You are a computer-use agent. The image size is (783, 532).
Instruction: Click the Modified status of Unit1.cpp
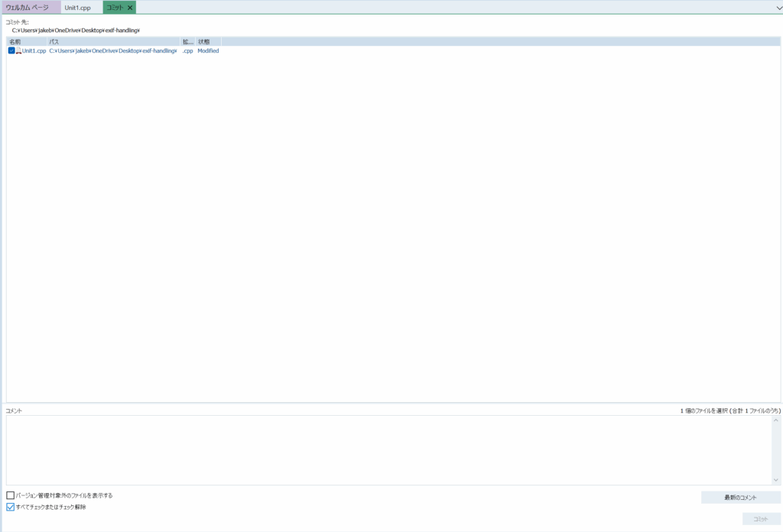[208, 51]
